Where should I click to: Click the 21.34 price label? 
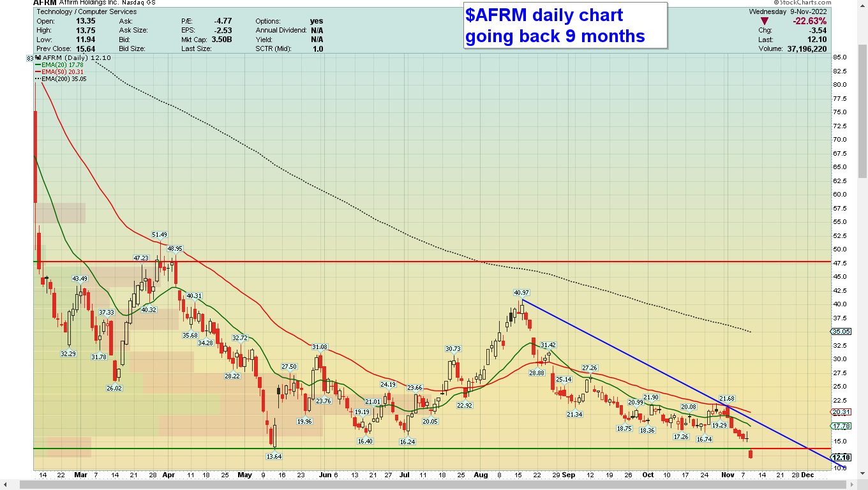[x=574, y=414]
